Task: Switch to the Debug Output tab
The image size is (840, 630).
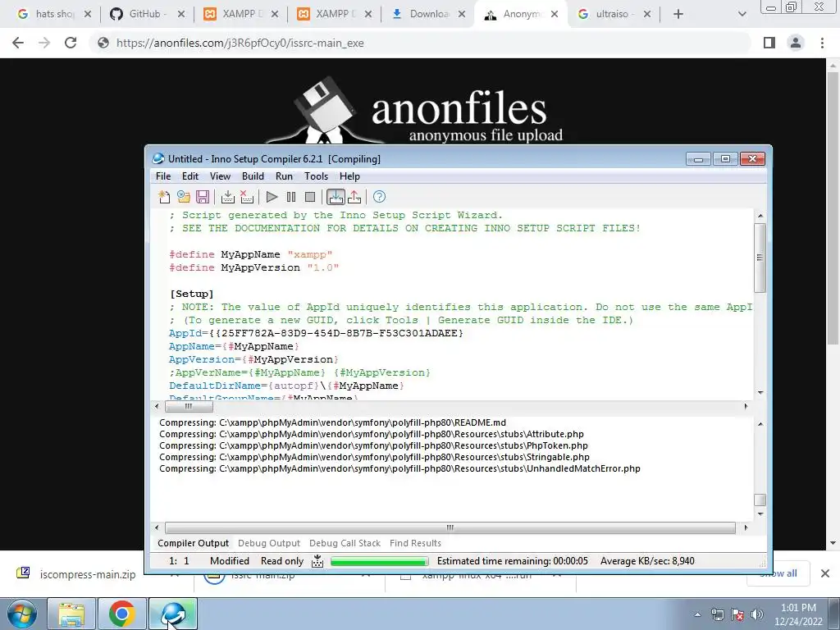Action: click(x=269, y=543)
